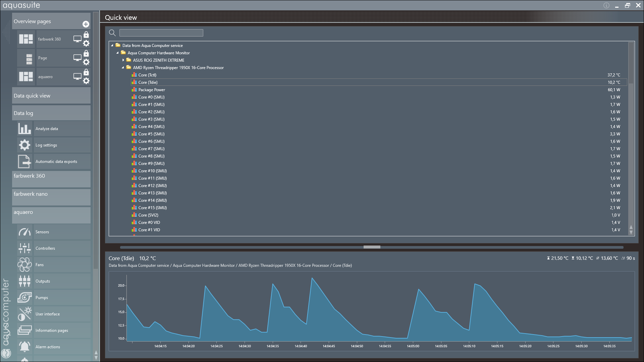
Task: Collapse Data from Aqua Computer service node
Action: click(x=112, y=46)
